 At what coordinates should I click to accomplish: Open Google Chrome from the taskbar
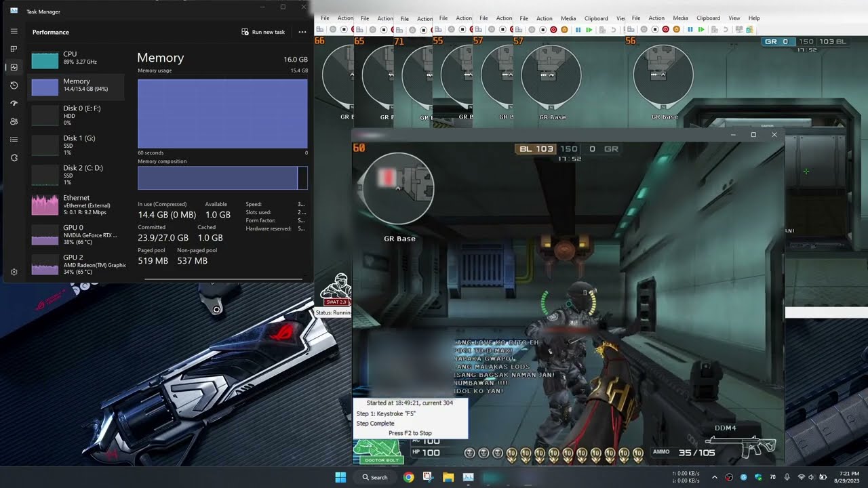click(x=408, y=477)
